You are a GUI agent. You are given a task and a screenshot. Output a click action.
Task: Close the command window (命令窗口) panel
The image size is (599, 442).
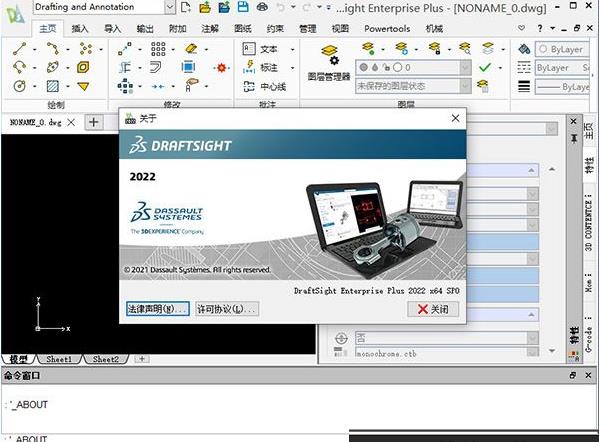(588, 376)
